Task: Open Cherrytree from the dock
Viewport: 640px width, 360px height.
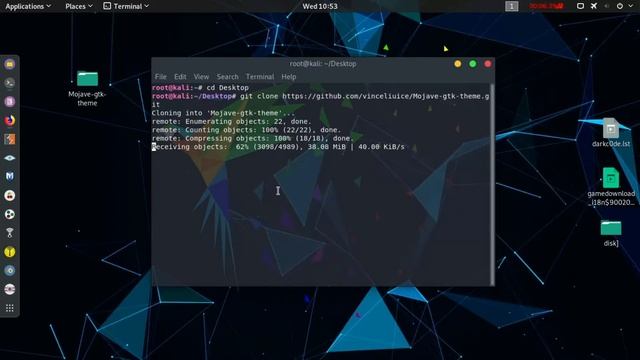Action: [10, 196]
